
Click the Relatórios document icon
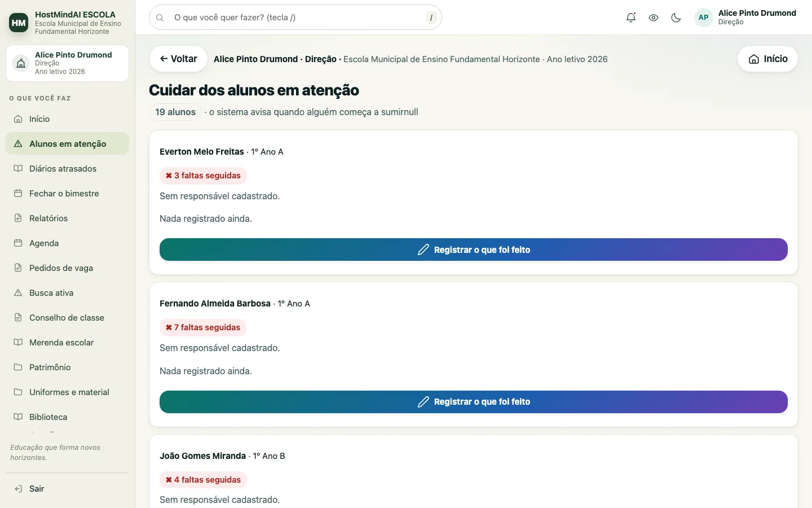coord(18,218)
